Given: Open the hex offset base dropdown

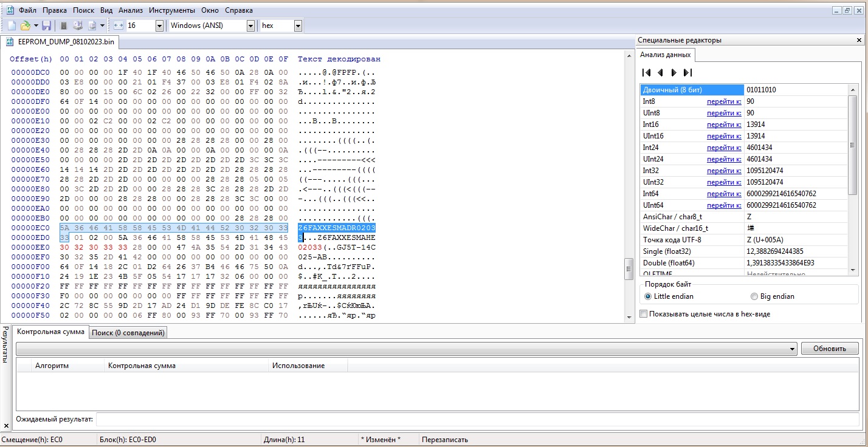Looking at the screenshot, I should (x=298, y=26).
